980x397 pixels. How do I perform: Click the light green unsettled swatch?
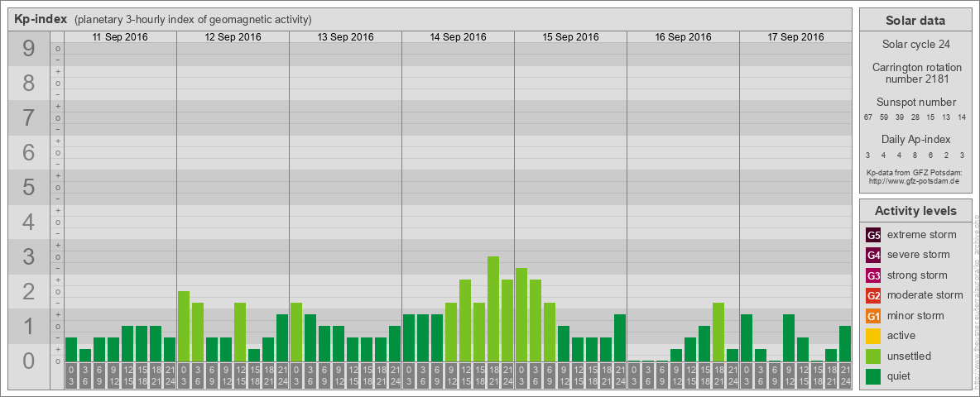click(x=873, y=356)
